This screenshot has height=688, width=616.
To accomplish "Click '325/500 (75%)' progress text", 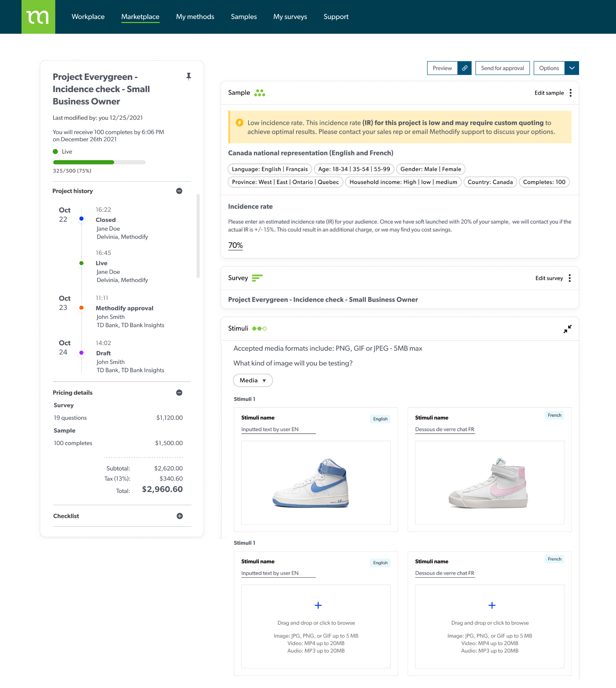I will coord(72,171).
